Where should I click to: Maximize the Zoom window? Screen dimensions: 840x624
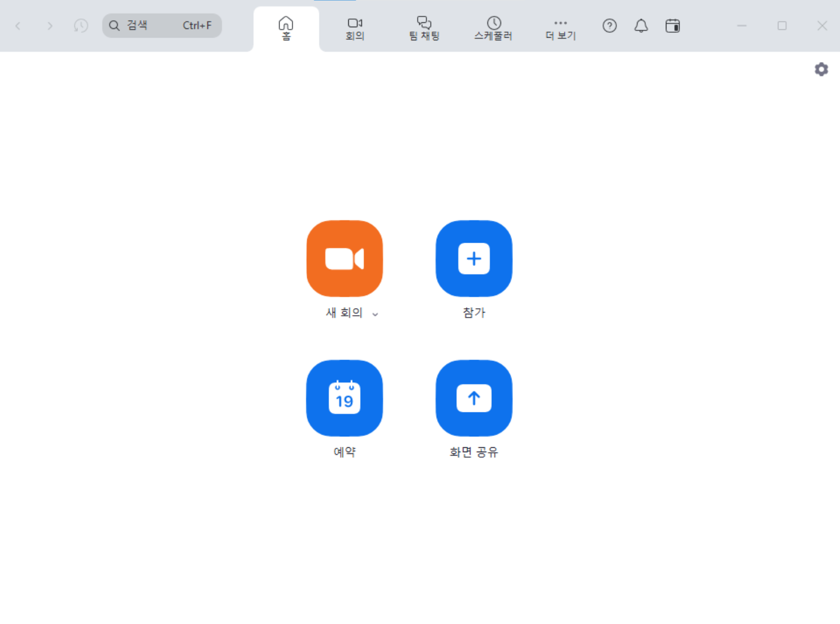pyautogui.click(x=782, y=26)
